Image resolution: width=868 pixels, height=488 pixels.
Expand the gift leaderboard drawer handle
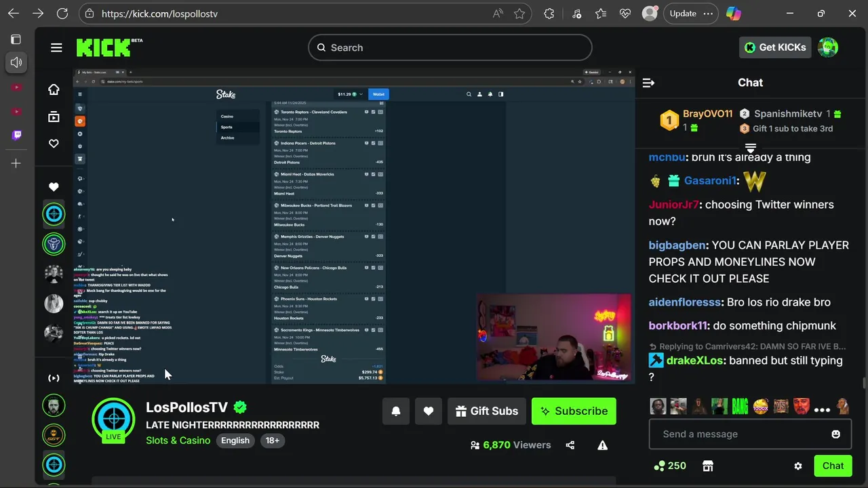click(x=751, y=148)
